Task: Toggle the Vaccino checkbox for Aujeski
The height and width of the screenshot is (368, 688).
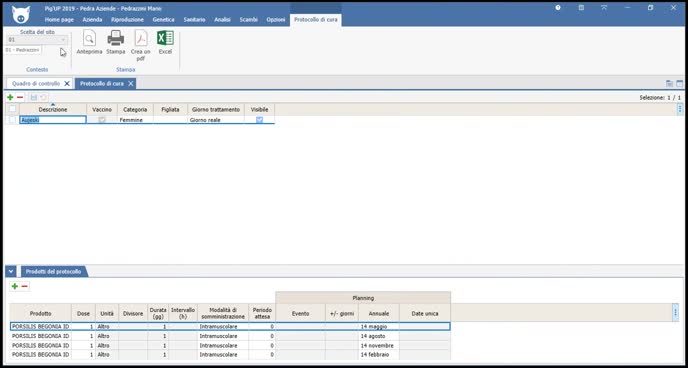Action: pyautogui.click(x=102, y=120)
